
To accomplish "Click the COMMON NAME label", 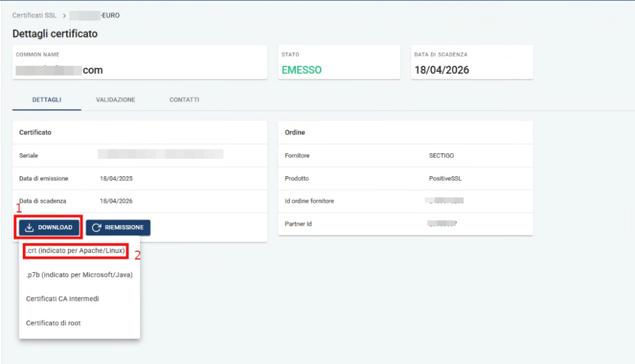I will pyautogui.click(x=38, y=55).
